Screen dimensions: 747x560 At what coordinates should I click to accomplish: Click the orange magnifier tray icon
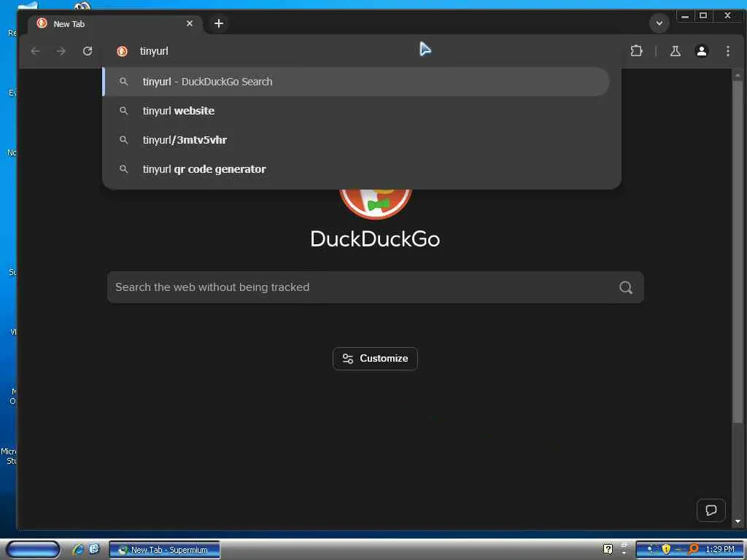(694, 549)
